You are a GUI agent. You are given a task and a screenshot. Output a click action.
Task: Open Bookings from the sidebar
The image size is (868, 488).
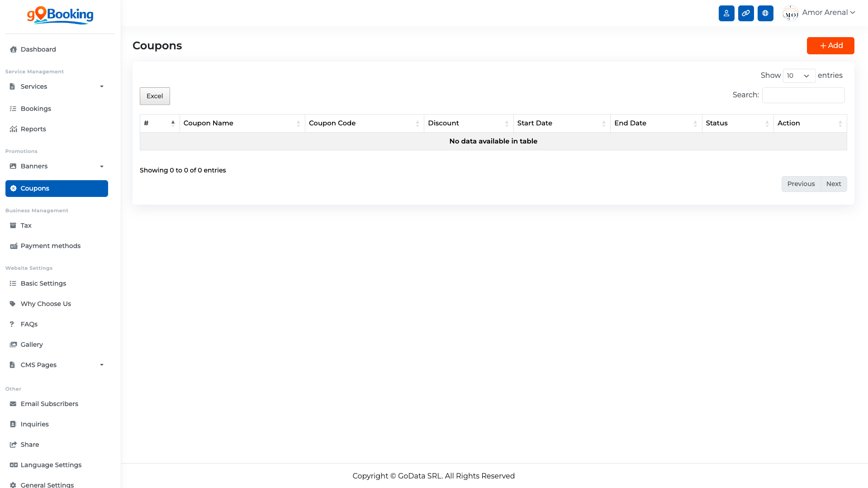point(36,109)
